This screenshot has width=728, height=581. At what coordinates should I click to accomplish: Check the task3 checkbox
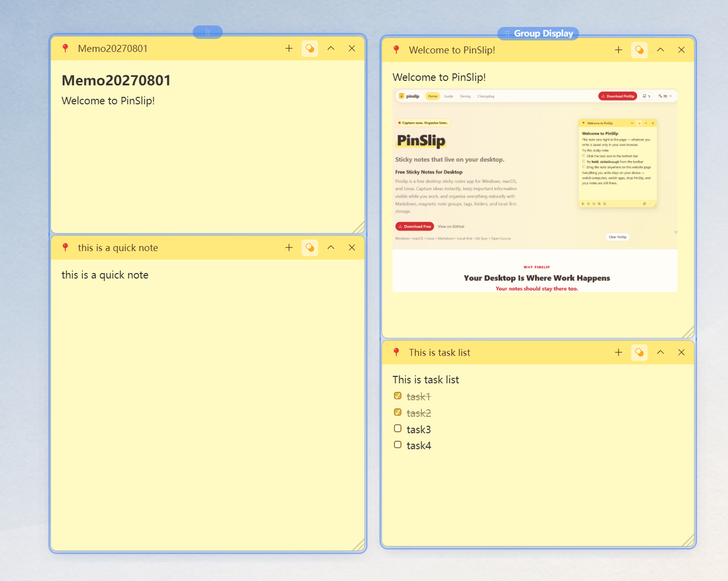pyautogui.click(x=397, y=428)
